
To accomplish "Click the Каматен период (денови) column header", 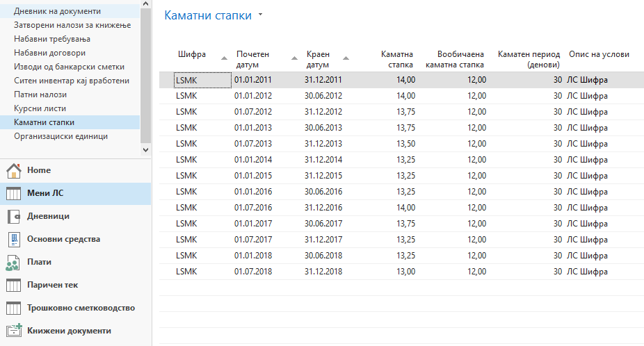I will pos(529,60).
